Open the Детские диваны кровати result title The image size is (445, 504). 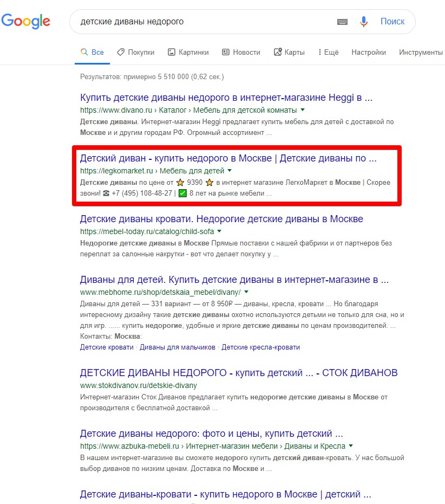221,219
